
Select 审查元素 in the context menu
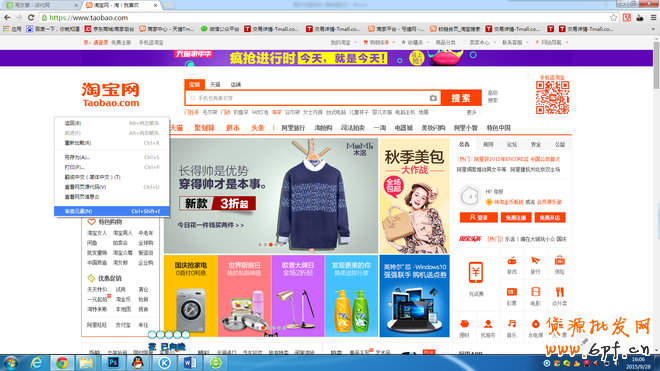(x=112, y=211)
